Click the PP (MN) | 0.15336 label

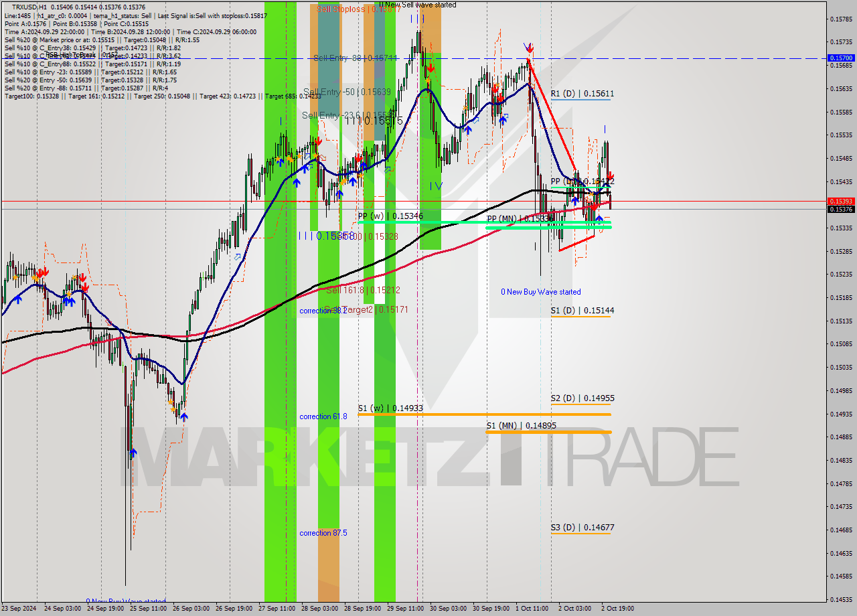click(520, 219)
